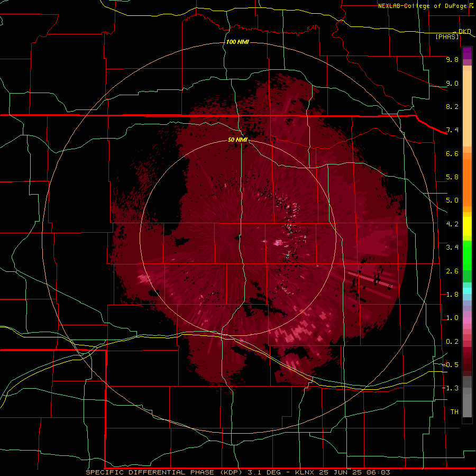Click the NEXLAB-College of DuPage label
The height and width of the screenshot is (476, 476).
pos(422,6)
